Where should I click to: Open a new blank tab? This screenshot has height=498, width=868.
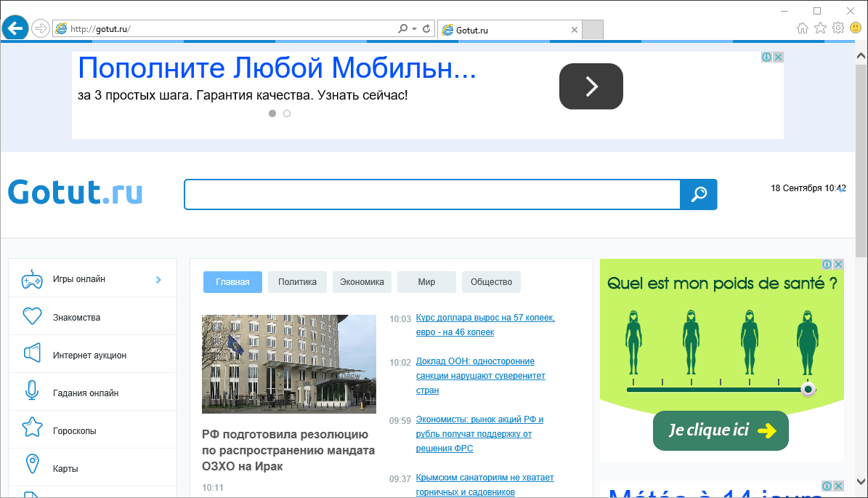click(x=592, y=29)
